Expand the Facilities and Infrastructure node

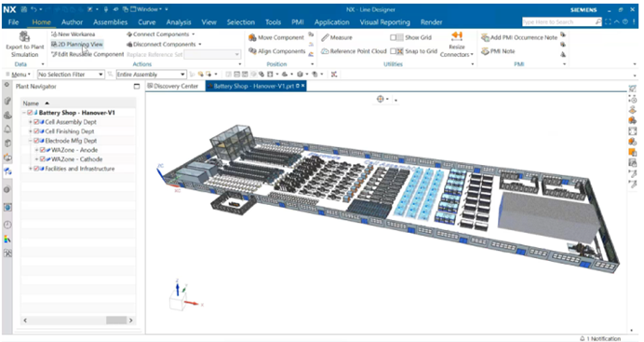(x=30, y=169)
